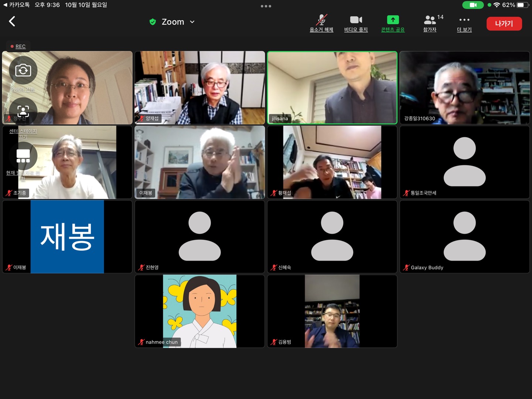Screen dimensions: 532x399
Task: Switch camera with 카메라 전환 icon
Action: click(23, 70)
